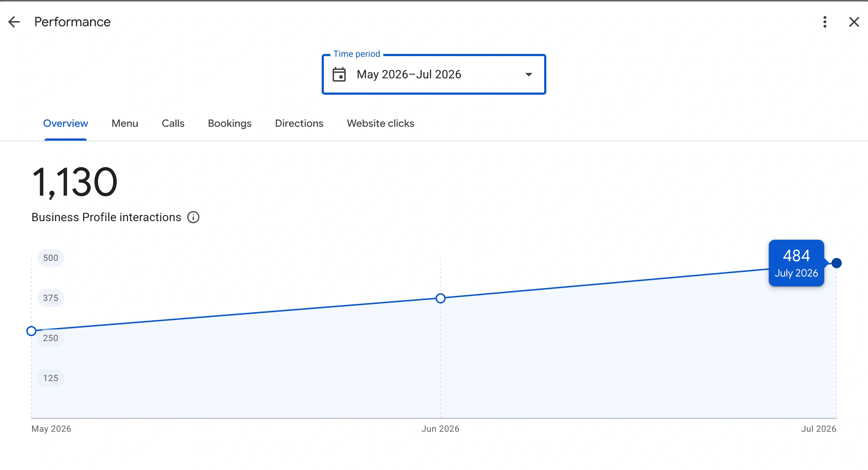Switch to the Menu tab

coord(125,124)
